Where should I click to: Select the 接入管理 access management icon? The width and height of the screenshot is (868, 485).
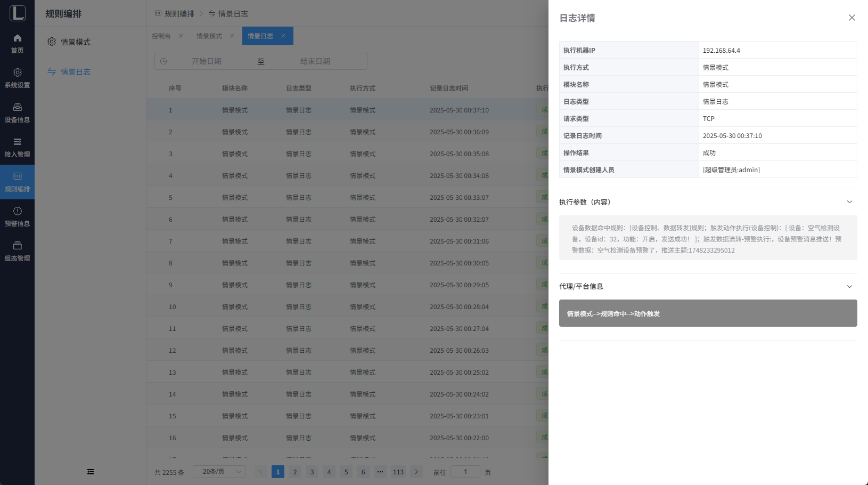click(x=17, y=142)
